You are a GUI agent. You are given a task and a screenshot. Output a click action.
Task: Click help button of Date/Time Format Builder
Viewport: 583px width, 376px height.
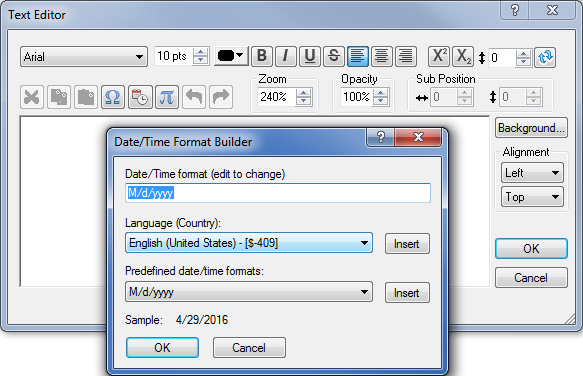(x=381, y=137)
